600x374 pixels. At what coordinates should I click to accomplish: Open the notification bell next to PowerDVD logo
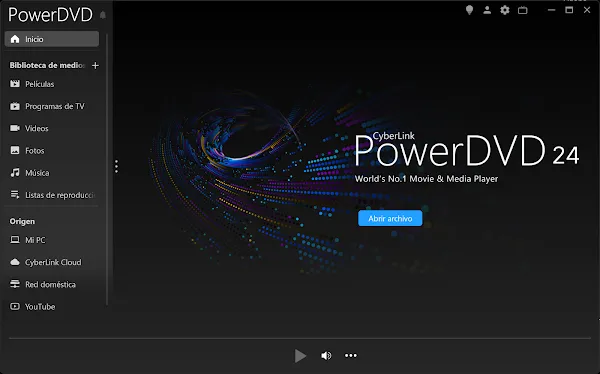pyautogui.click(x=103, y=15)
